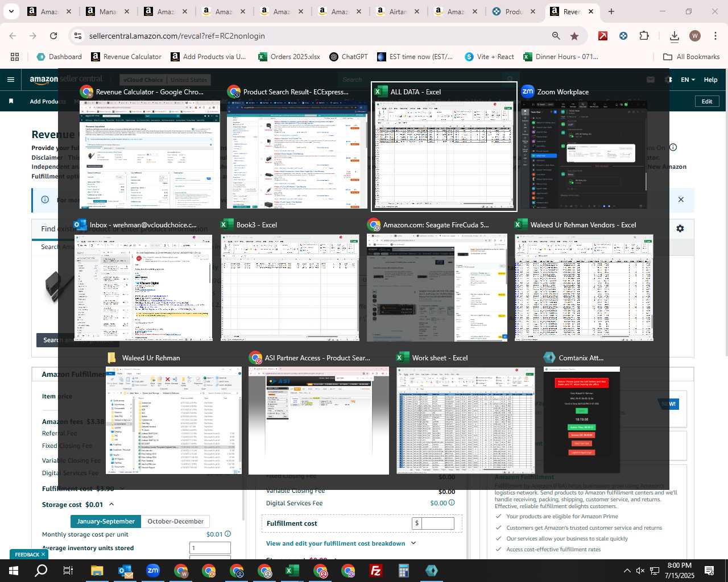Open the Outlook Inbox window thumbnail
Viewport: 728px width, 582px height.
click(143, 288)
